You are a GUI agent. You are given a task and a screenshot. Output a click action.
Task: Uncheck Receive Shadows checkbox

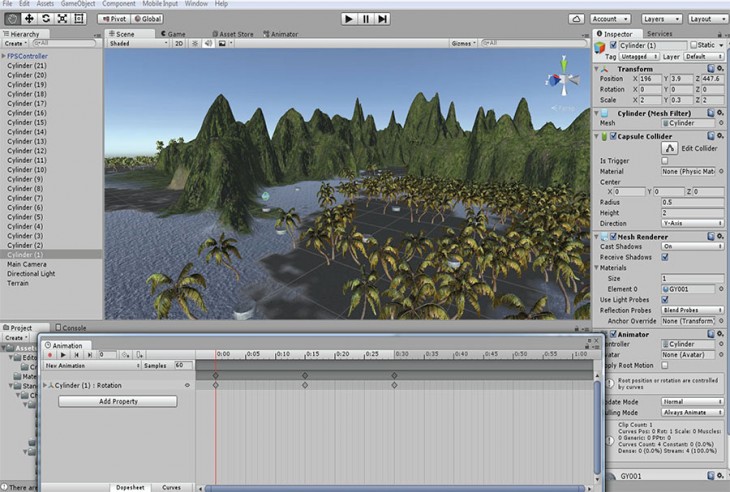[x=664, y=256]
